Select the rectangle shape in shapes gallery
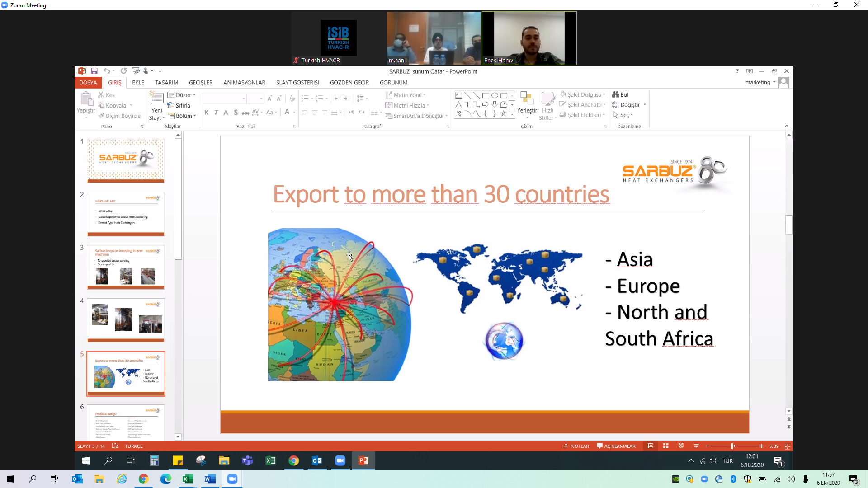 click(486, 95)
